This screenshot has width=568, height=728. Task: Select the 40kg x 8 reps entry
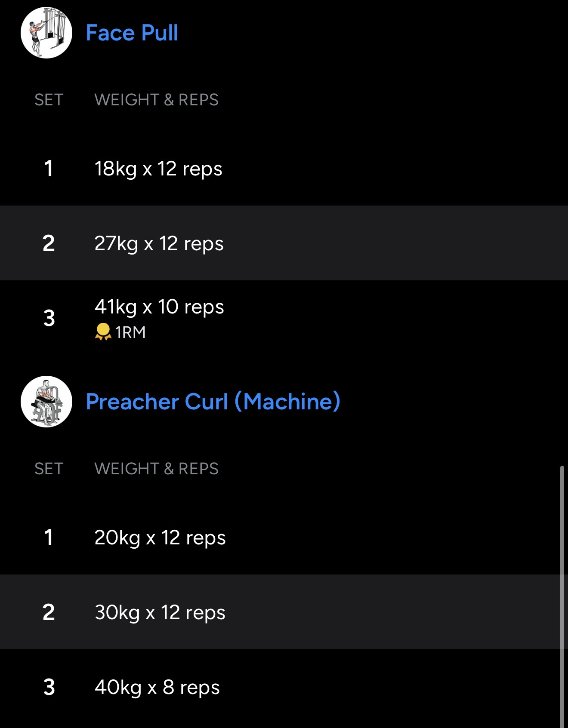coord(157,687)
